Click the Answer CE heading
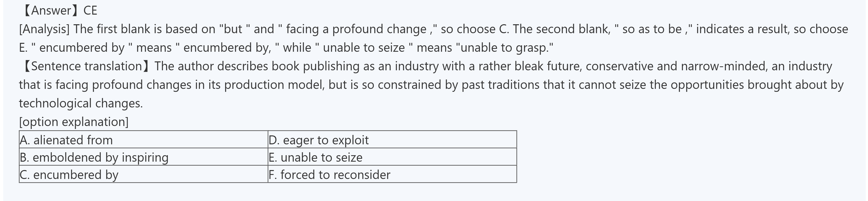Screen dimensions: 868x201 [59, 11]
